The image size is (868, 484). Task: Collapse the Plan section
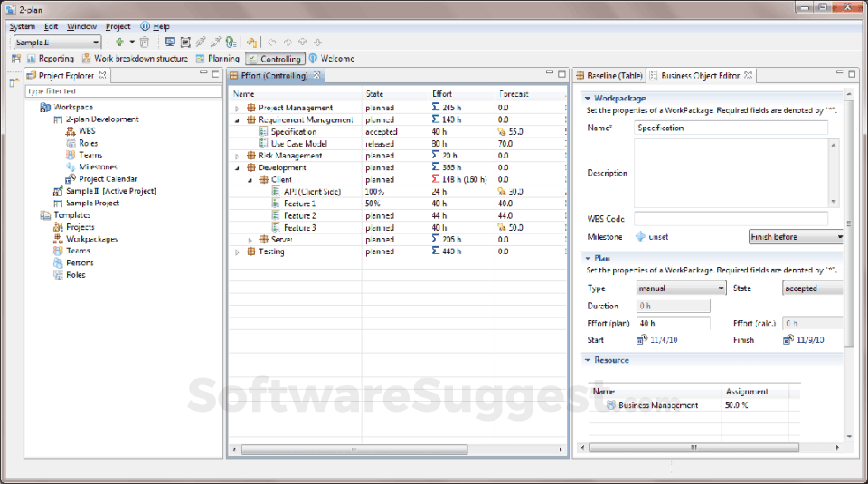tap(588, 258)
